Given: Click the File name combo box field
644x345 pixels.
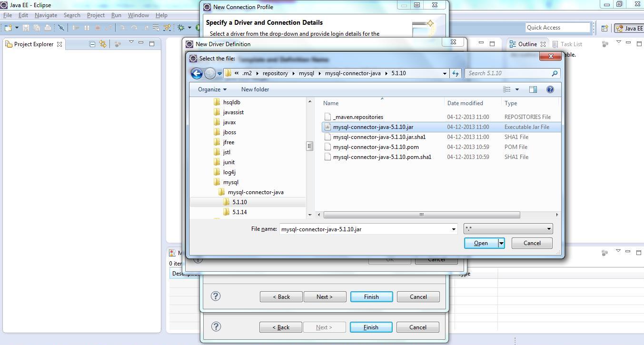Looking at the screenshot, I should (368, 229).
